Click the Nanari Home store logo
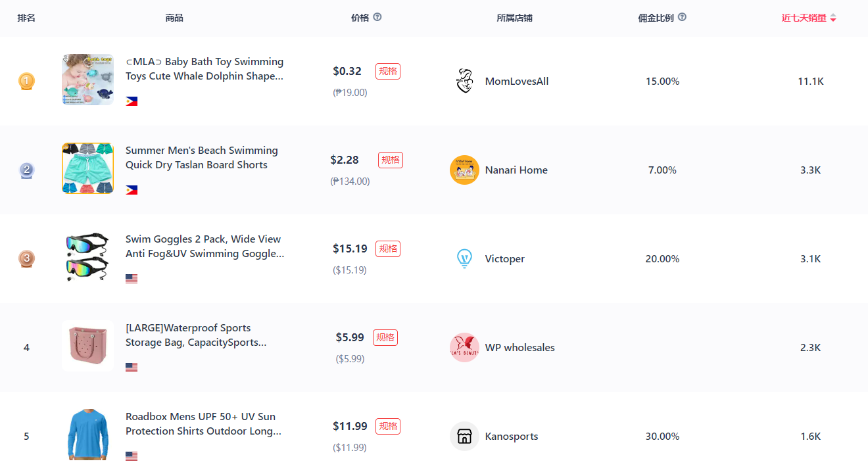 464,170
